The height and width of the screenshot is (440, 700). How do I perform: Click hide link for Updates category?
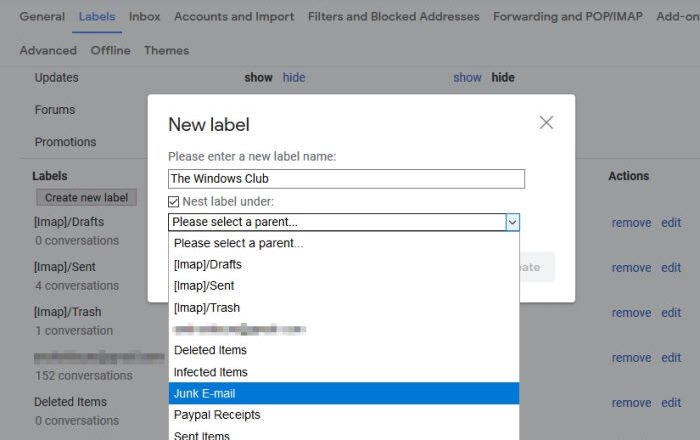[x=294, y=78]
